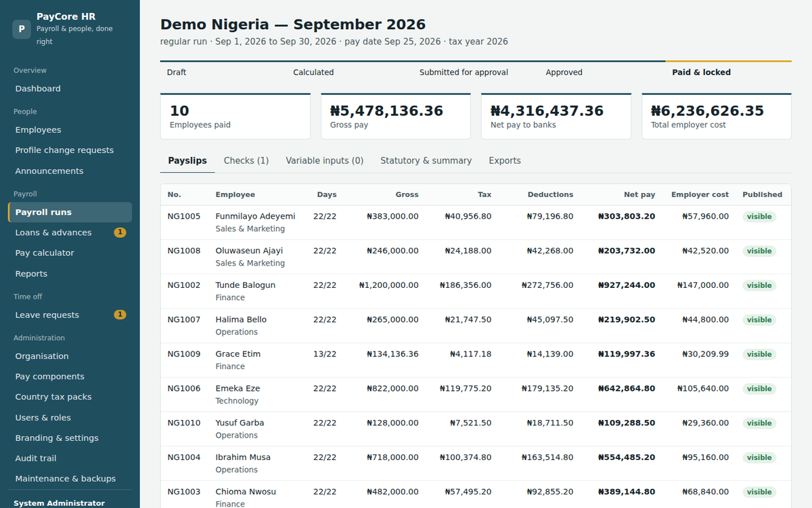Click visible badge for Grace Etim
Screen dimensions: 812x508
point(759,354)
